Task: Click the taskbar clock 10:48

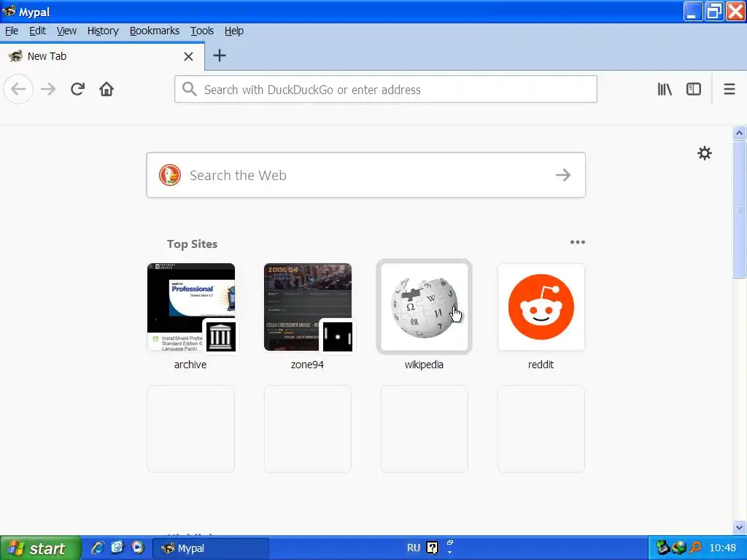Action: (x=723, y=548)
